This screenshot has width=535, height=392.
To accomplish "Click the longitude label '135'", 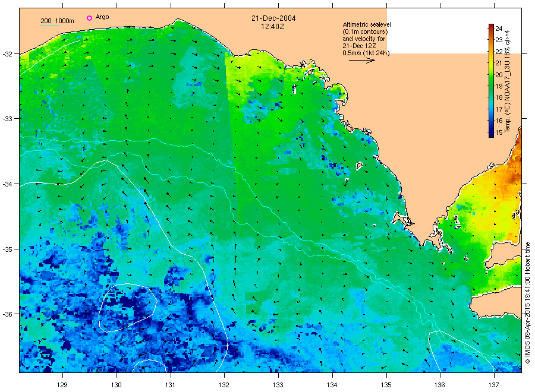I will click(x=386, y=385).
